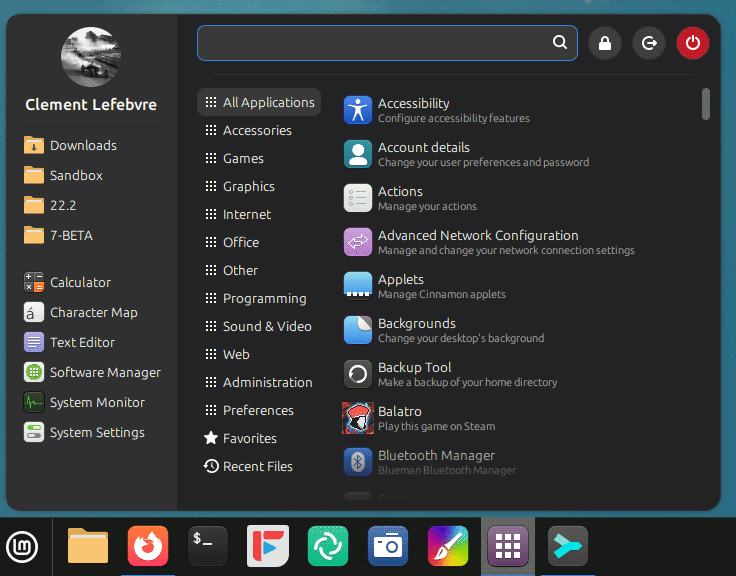Launch the Actions manager icon
736x576 pixels.
(x=358, y=198)
